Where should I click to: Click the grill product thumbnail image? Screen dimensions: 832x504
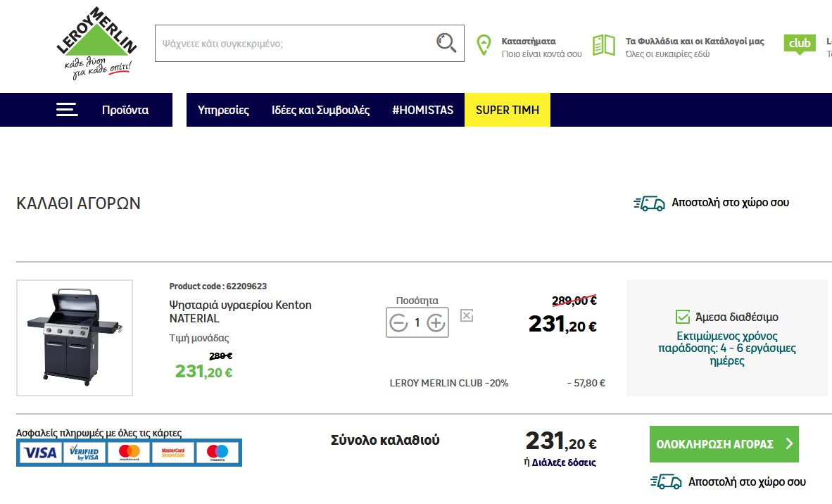[75, 337]
